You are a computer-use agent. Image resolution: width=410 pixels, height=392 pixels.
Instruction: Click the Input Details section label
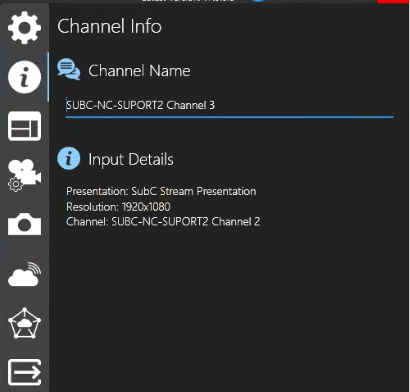131,159
